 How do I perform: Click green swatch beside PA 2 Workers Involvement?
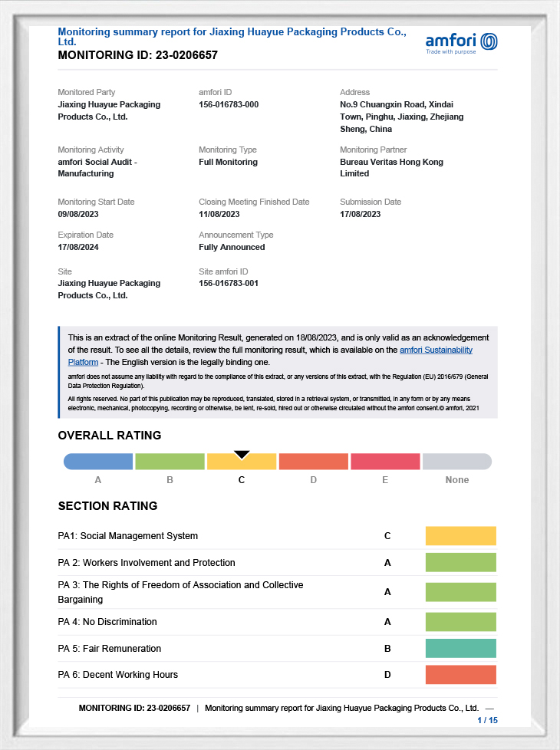[x=460, y=563]
